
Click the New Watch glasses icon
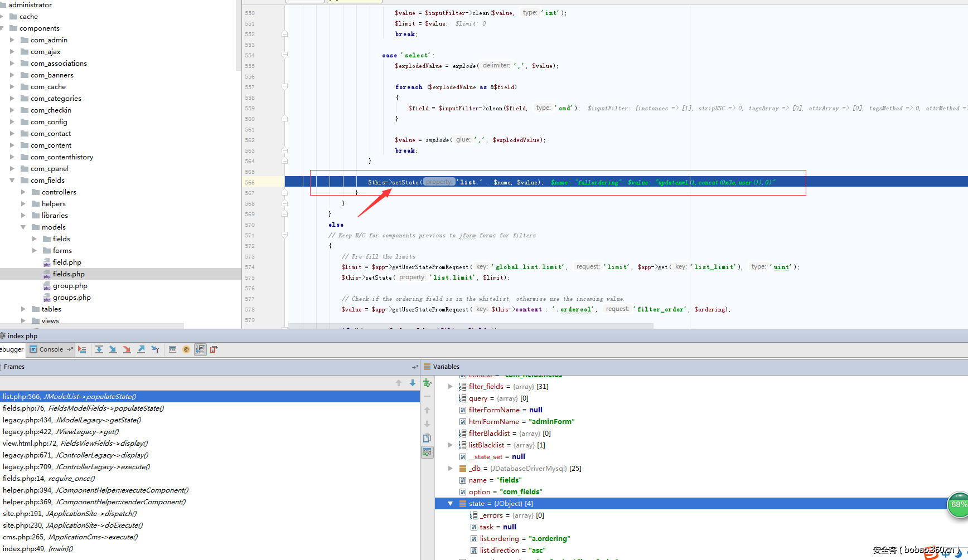click(x=427, y=383)
